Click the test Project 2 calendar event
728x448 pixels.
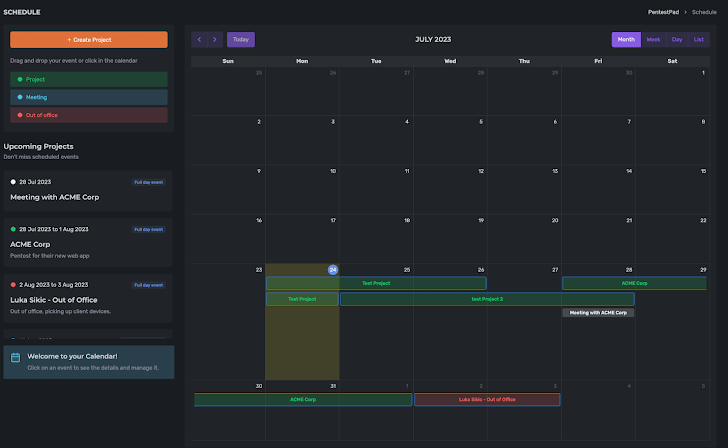click(x=487, y=299)
